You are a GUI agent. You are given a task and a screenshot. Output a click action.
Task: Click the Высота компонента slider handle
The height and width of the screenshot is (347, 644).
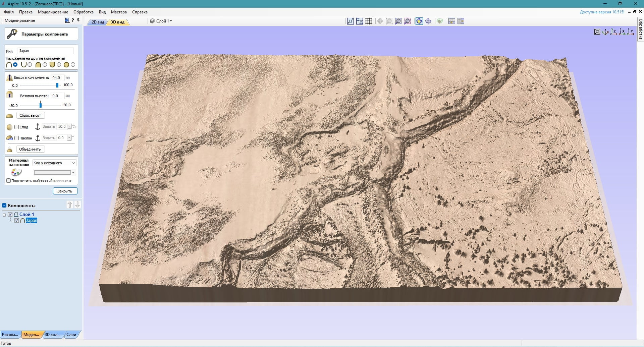pyautogui.click(x=57, y=85)
